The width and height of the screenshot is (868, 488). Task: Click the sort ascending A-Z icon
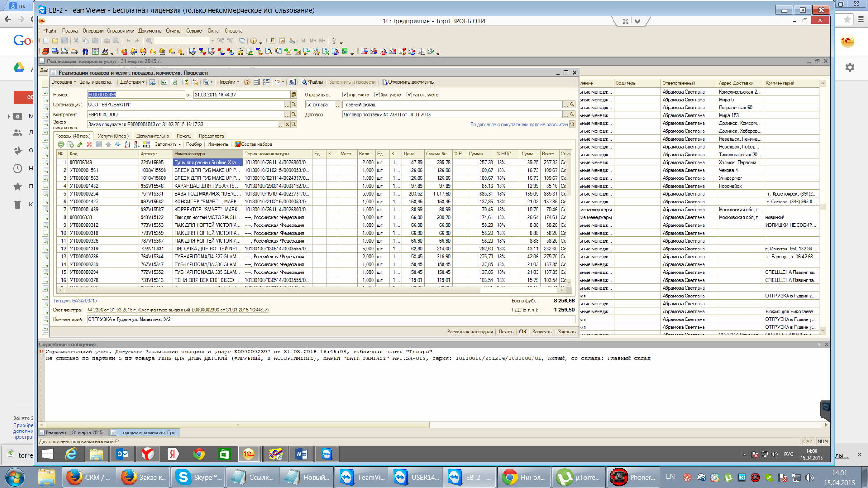coord(127,145)
